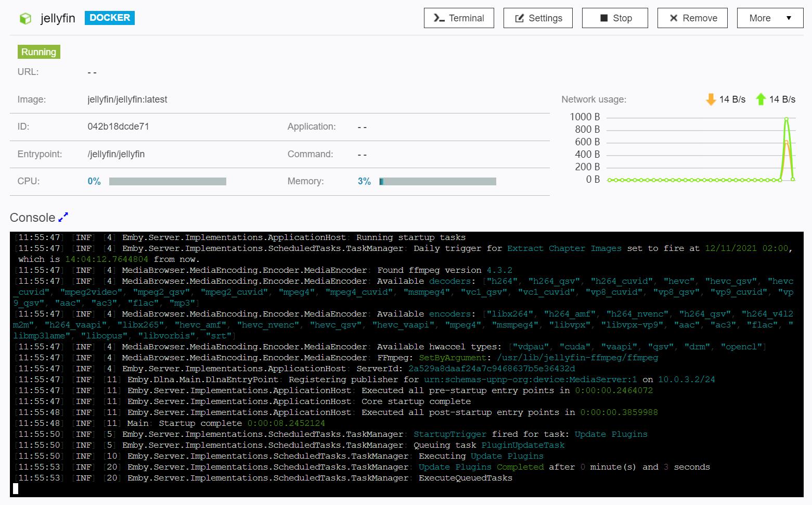
Task: Click the entrypoint value /jellyfin/jellyfin
Action: click(116, 154)
